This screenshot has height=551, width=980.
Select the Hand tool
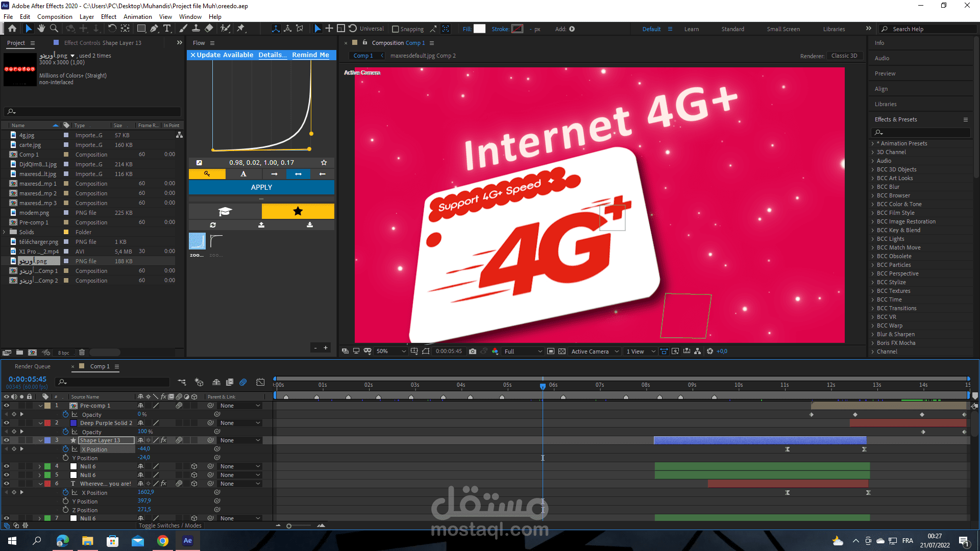coord(41,29)
